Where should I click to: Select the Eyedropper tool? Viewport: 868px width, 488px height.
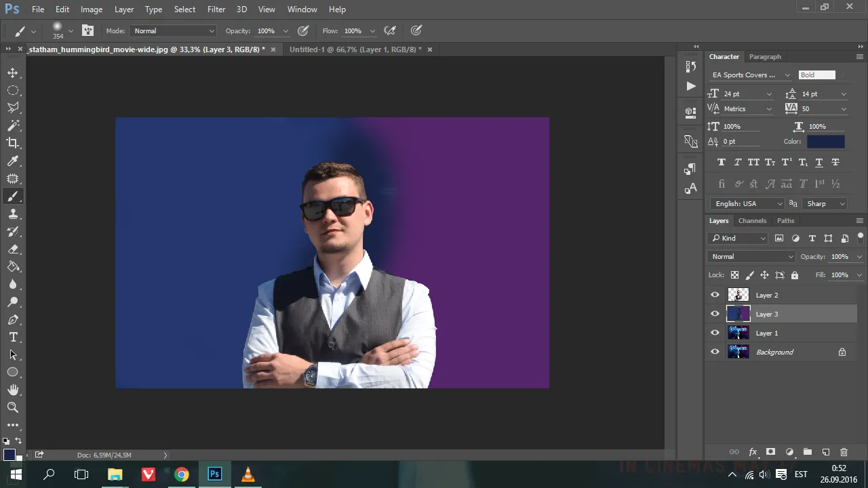click(x=13, y=161)
